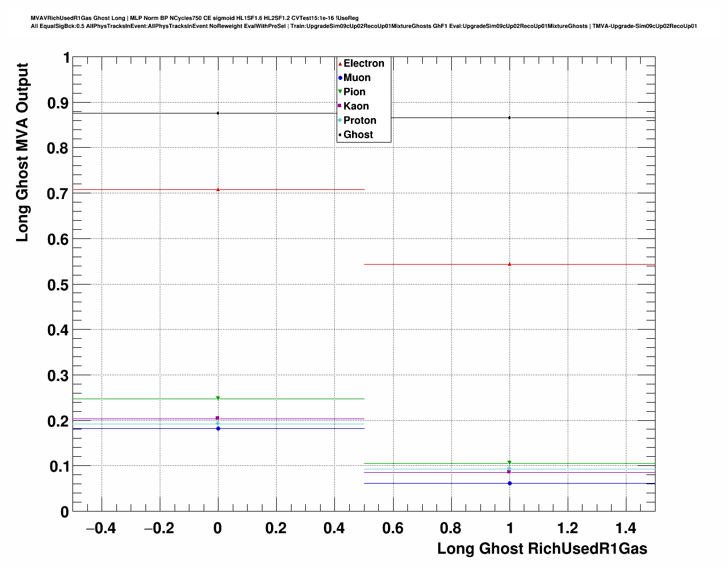Select the "Ghost" label text in the legend
Viewport: 728px width, 568px height.
point(358,135)
